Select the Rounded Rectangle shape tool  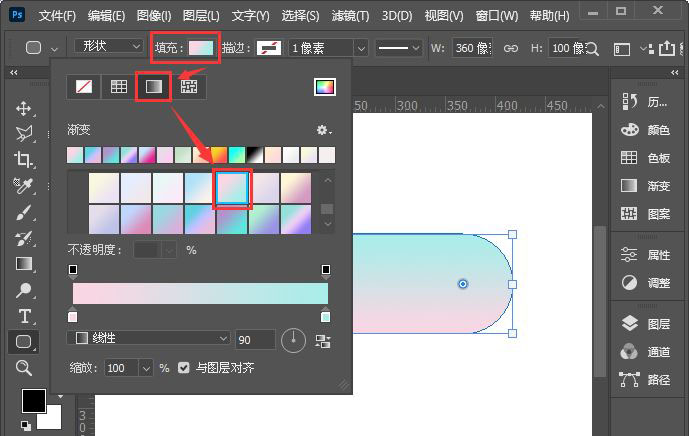24,342
